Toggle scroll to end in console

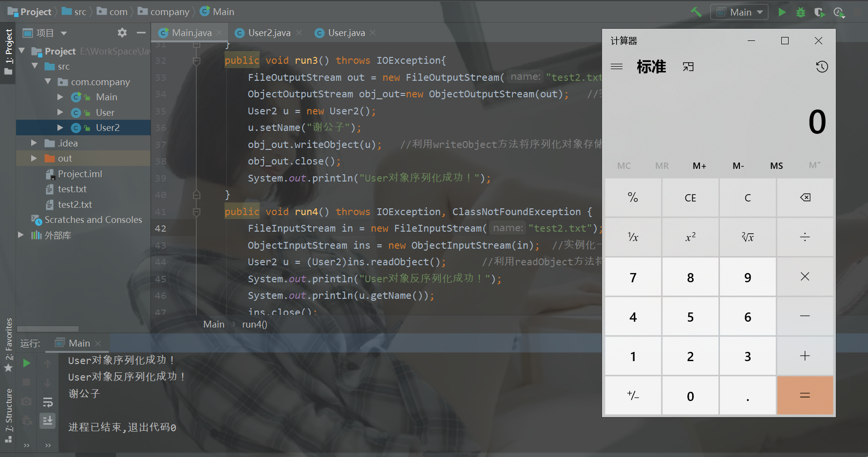click(48, 420)
